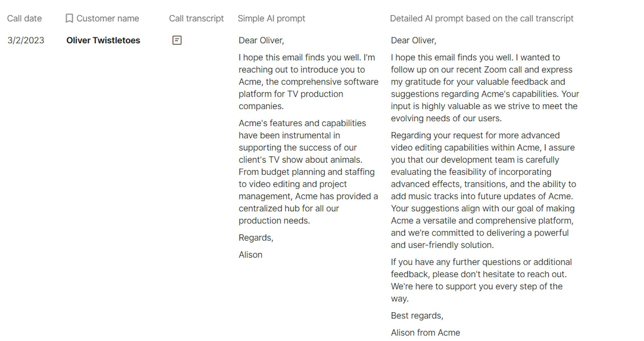Click the Dear Oliver greeting in detailed prompt
644x341 pixels.
point(413,40)
